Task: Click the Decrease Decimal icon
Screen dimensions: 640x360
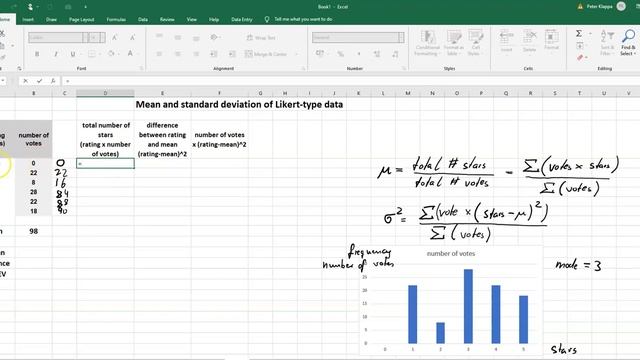Action: (395, 54)
